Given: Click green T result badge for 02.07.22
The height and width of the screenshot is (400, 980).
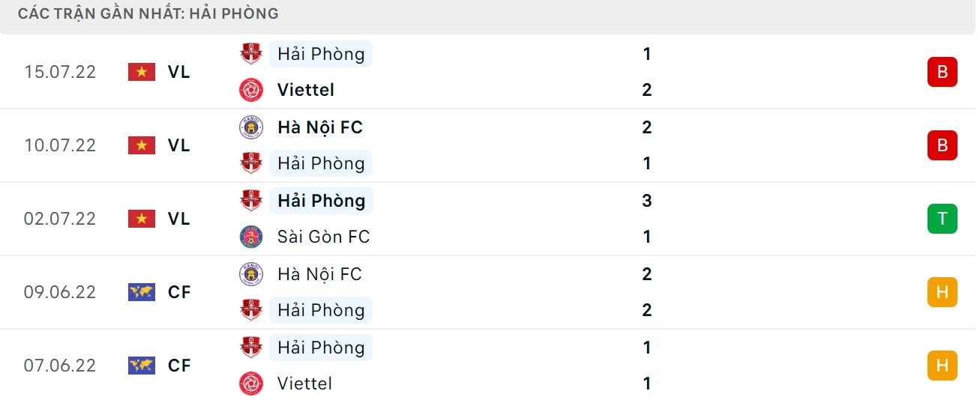Looking at the screenshot, I should pos(942,219).
